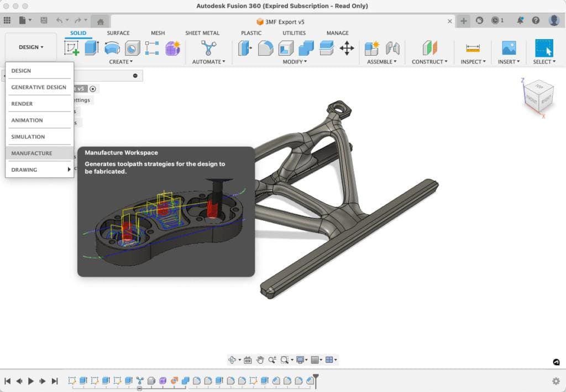Select the Combine tool
566x392 pixels.
[x=306, y=48]
